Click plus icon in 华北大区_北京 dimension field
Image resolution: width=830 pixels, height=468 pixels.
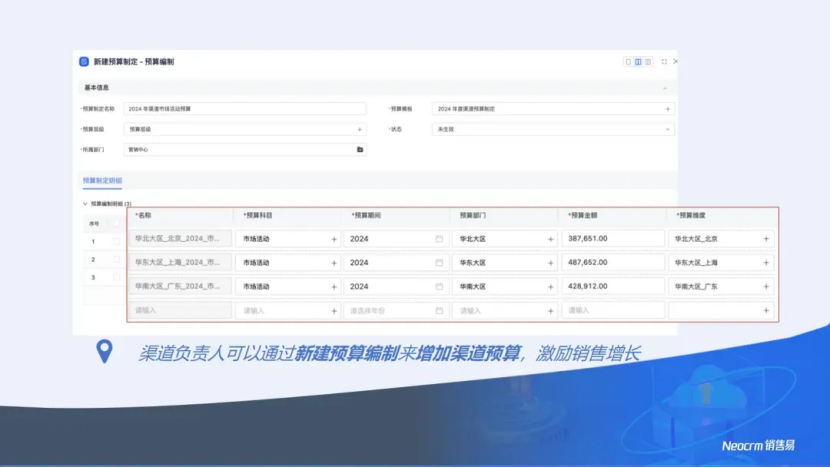tap(766, 239)
